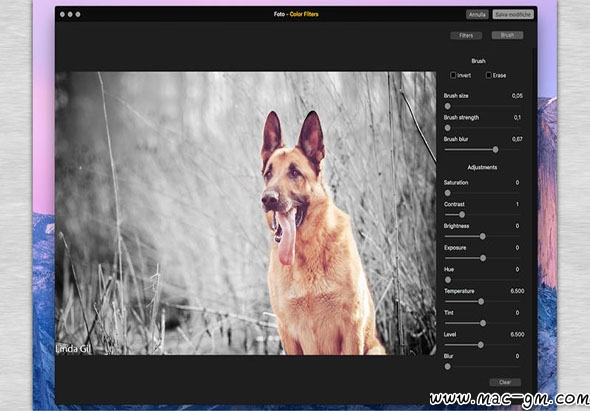
Task: Click the Brush blur slider handle
Action: click(496, 150)
